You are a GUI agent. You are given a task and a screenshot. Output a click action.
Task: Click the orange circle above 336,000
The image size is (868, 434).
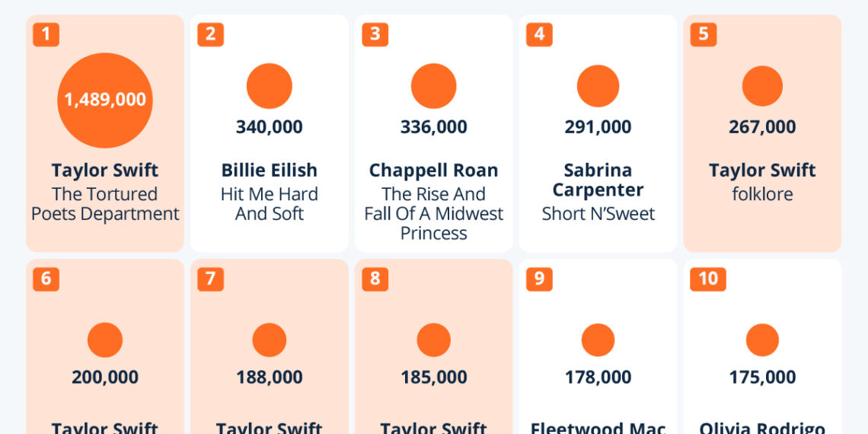[x=434, y=86]
